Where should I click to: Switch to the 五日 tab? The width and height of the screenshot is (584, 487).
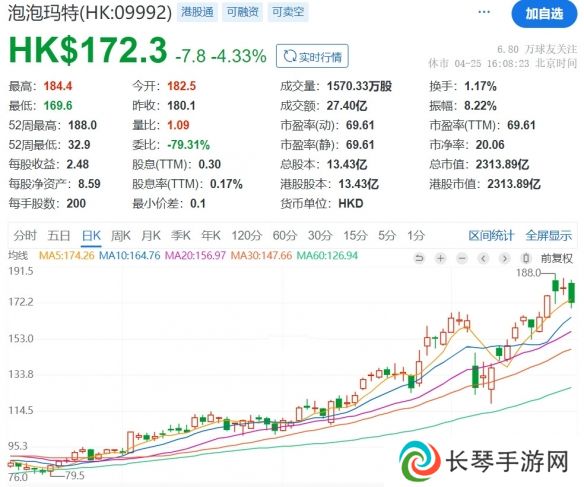59,235
